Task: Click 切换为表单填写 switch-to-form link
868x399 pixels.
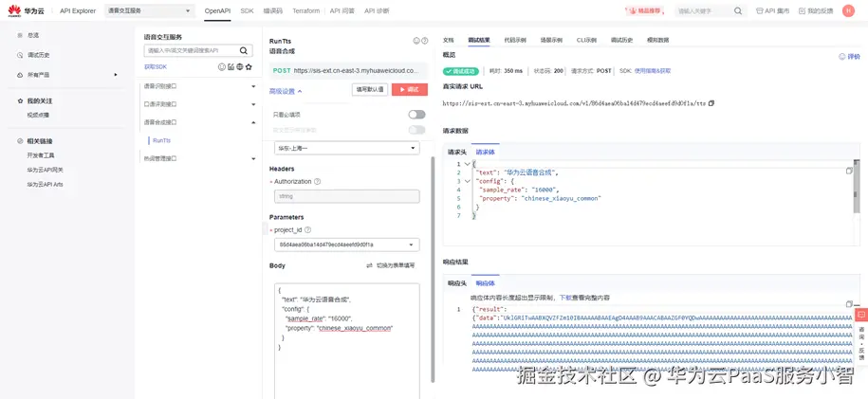Action: coord(391,265)
